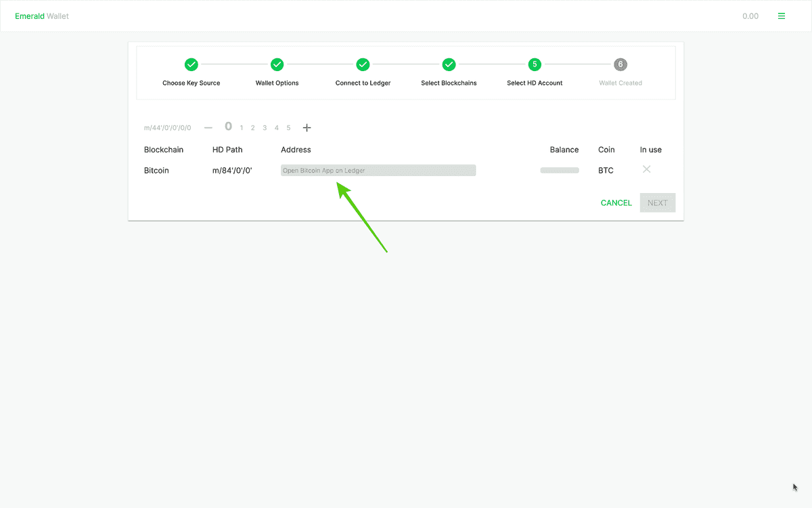The width and height of the screenshot is (812, 508).
Task: Increase the account index with the plus button
Action: pos(307,127)
